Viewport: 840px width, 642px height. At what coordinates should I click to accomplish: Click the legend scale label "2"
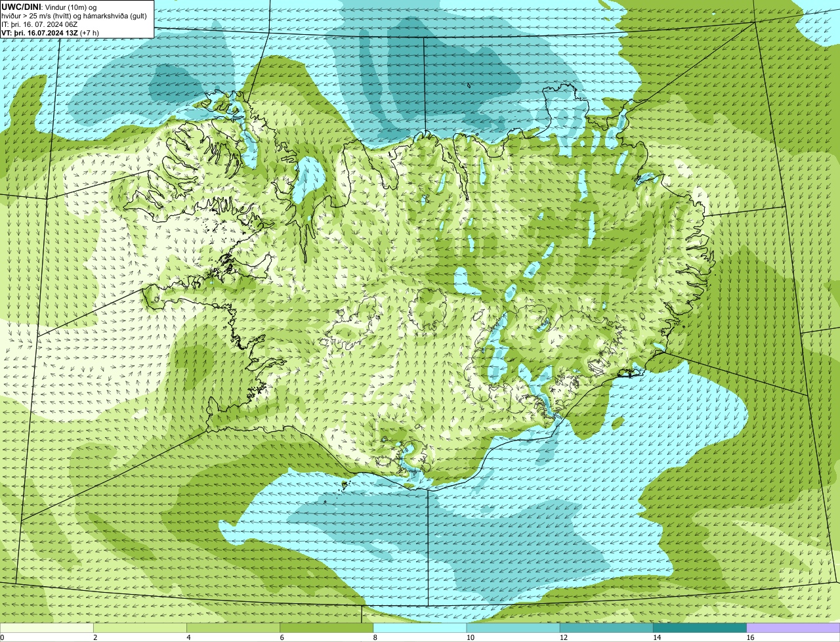[x=95, y=637]
